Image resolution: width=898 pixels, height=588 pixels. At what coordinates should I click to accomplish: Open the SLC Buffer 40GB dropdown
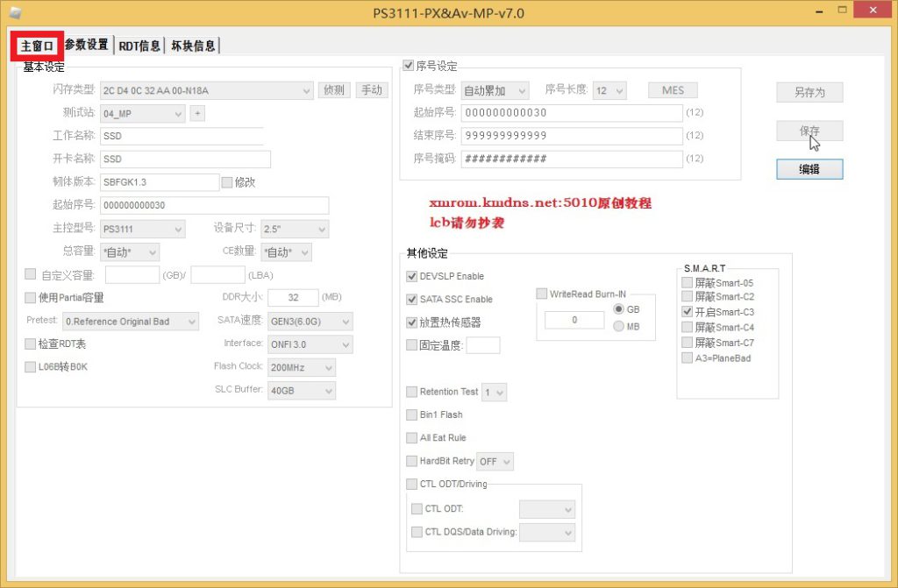[301, 391]
